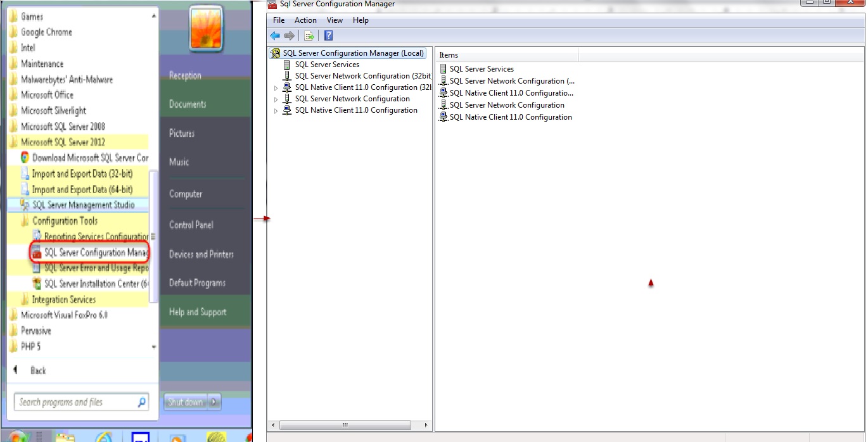Launch SQL Server Management Studio

pos(83,205)
